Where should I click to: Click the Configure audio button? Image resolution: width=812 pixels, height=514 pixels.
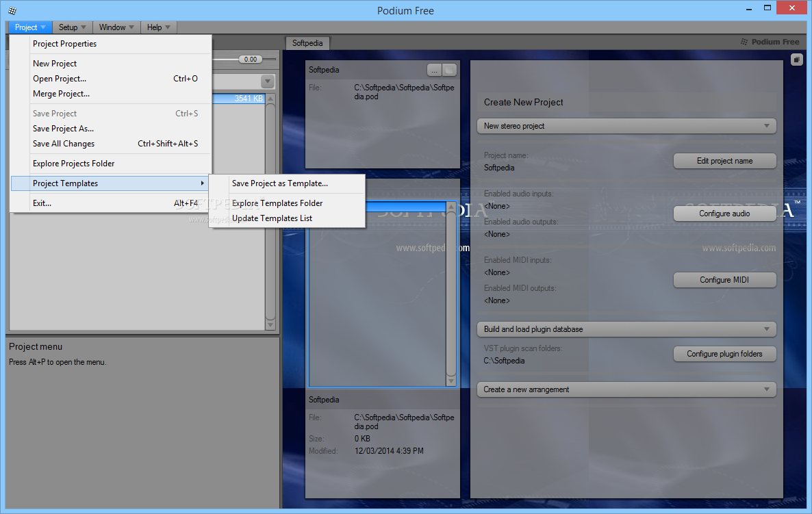pyautogui.click(x=724, y=214)
